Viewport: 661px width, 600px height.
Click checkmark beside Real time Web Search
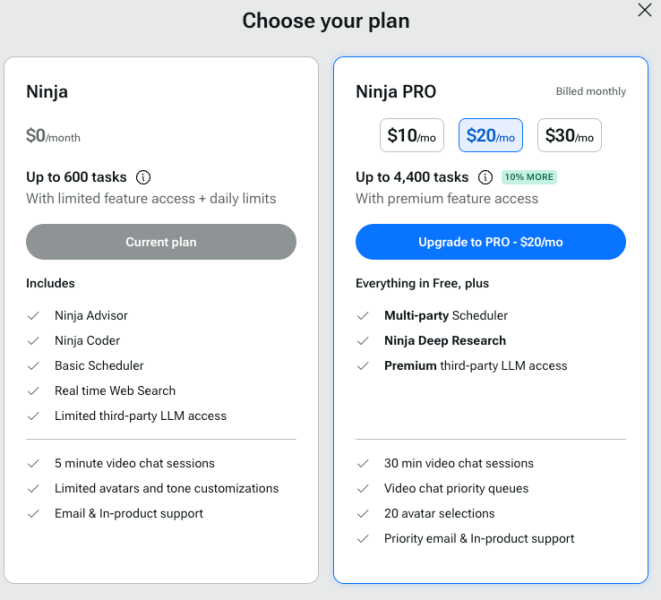[33, 391]
